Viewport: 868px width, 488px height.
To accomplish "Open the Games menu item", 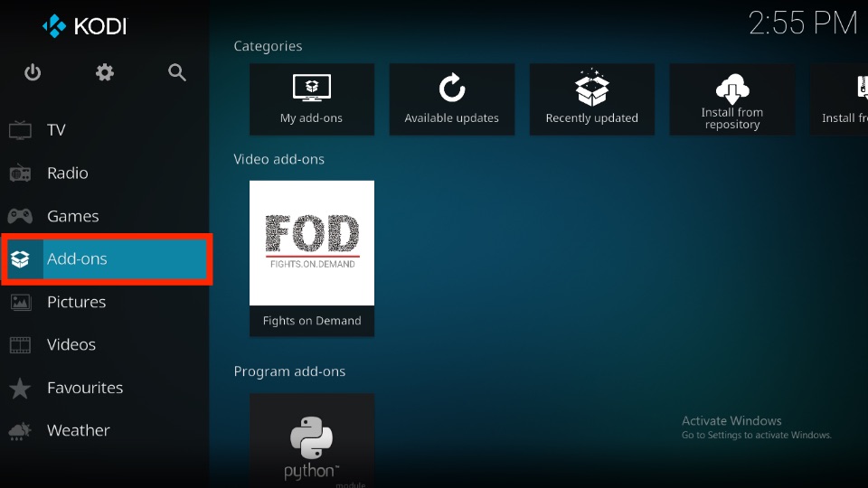I will coord(105,216).
